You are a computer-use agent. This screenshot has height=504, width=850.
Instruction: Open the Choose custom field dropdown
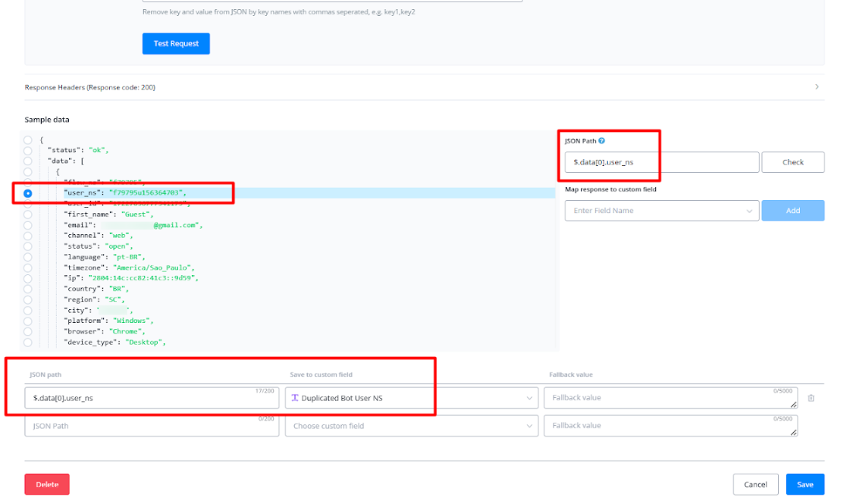coord(411,426)
